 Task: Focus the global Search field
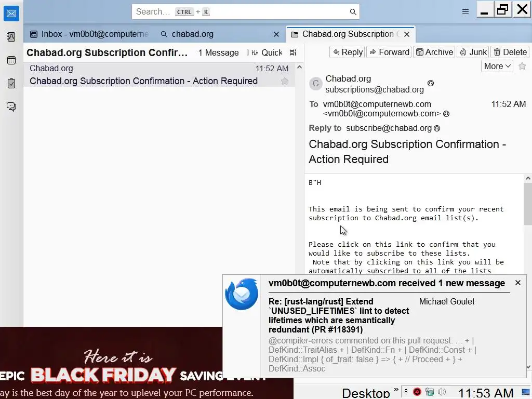point(246,12)
